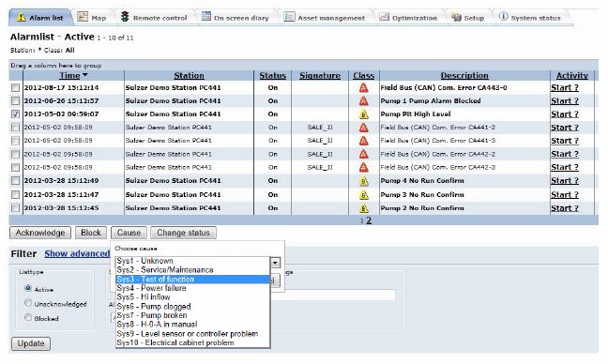
Task: Click class A icon for CA441-2 error
Action: pos(364,128)
